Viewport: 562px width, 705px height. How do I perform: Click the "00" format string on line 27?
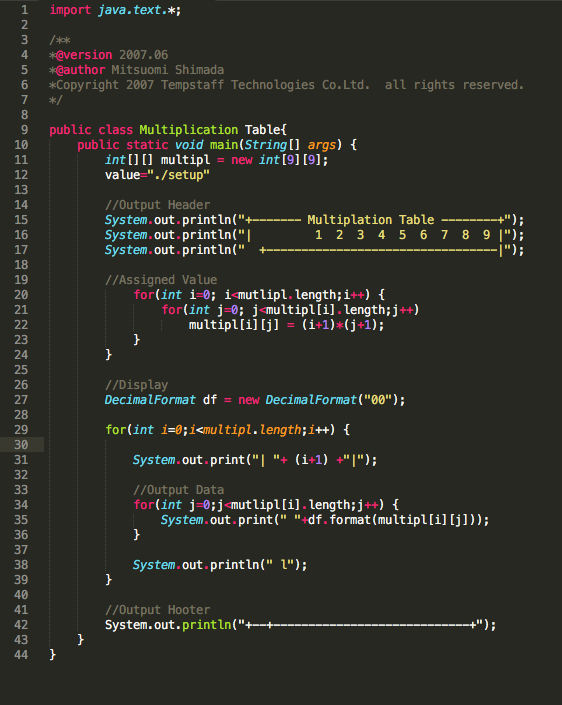[x=378, y=400]
